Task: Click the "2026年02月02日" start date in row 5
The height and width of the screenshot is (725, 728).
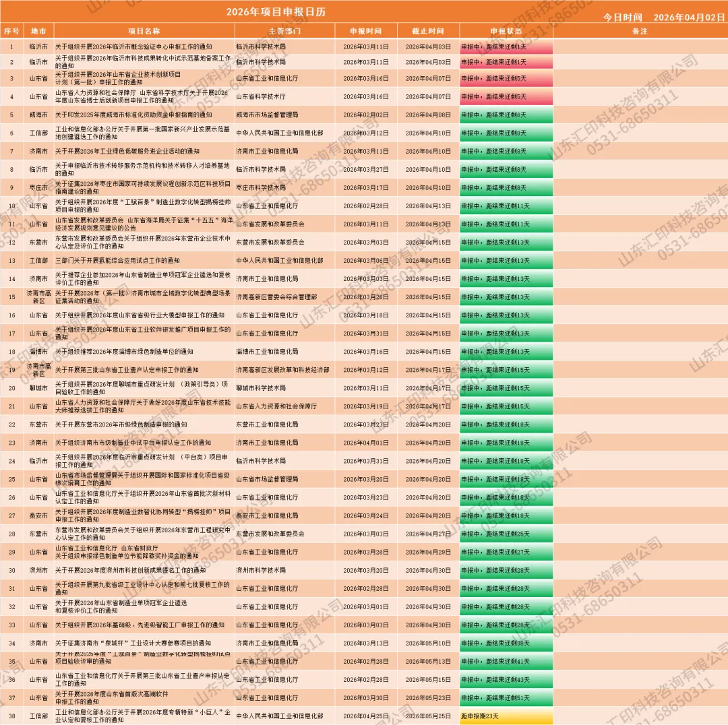Action: 366,115
